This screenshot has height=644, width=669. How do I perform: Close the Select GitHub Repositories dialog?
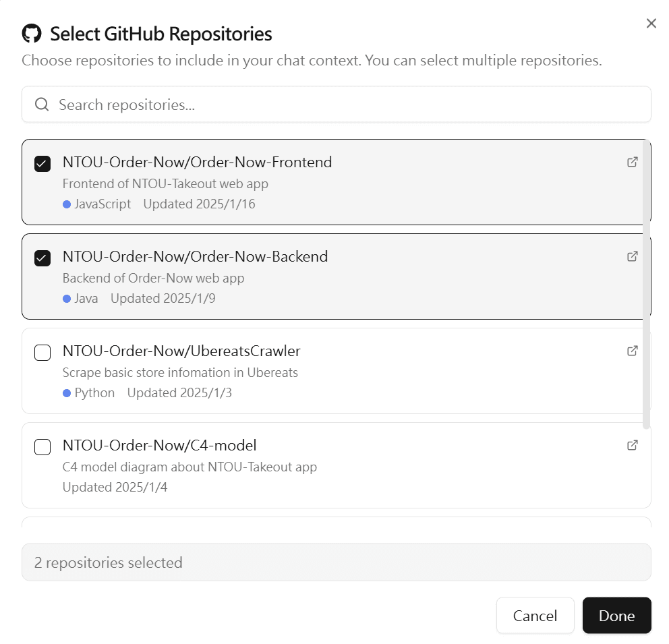tap(651, 24)
